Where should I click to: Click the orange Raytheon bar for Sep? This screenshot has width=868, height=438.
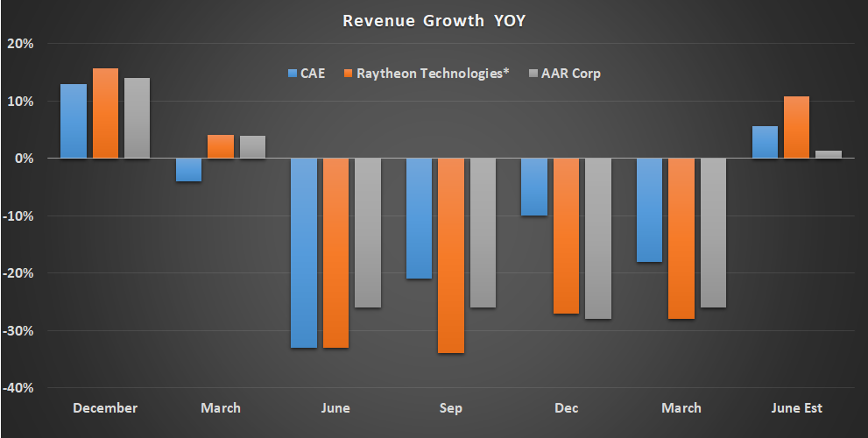(451, 255)
